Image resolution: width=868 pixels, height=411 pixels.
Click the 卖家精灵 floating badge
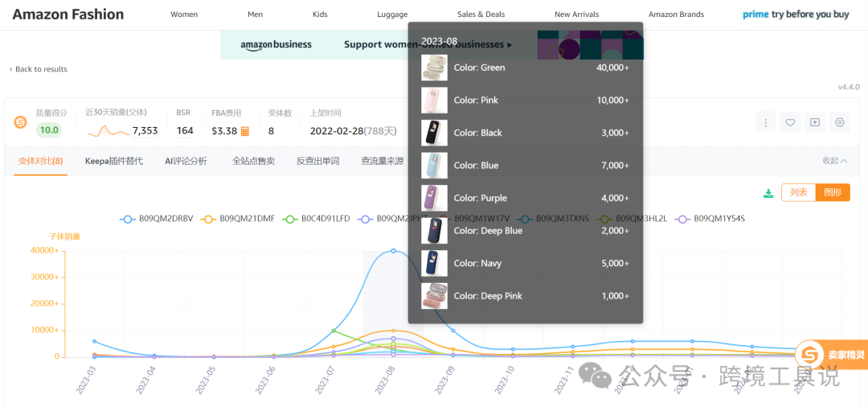(833, 355)
